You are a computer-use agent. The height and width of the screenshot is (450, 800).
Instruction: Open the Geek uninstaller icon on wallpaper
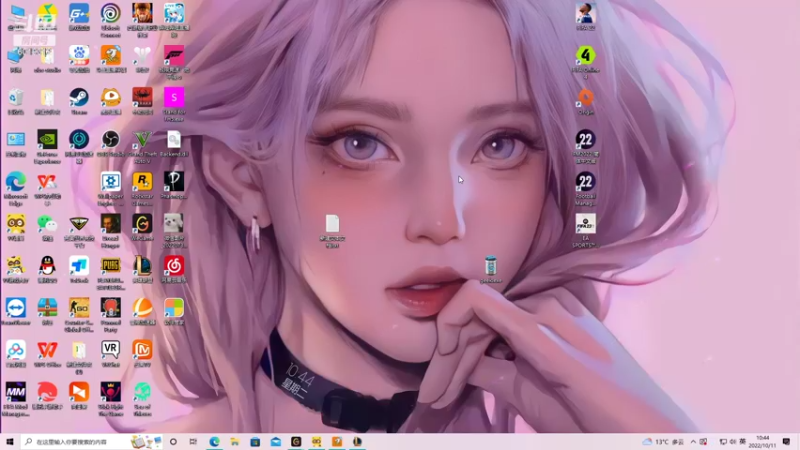[491, 269]
